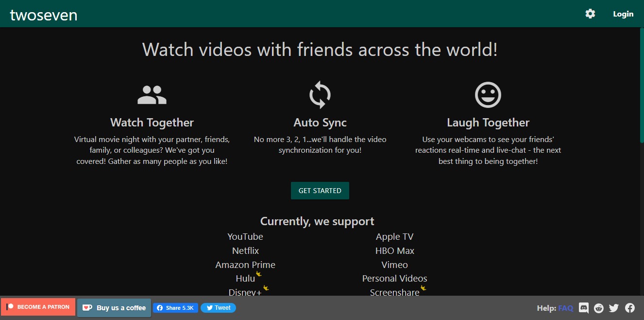Open the FAQ help link
The width and height of the screenshot is (644, 320).
566,308
